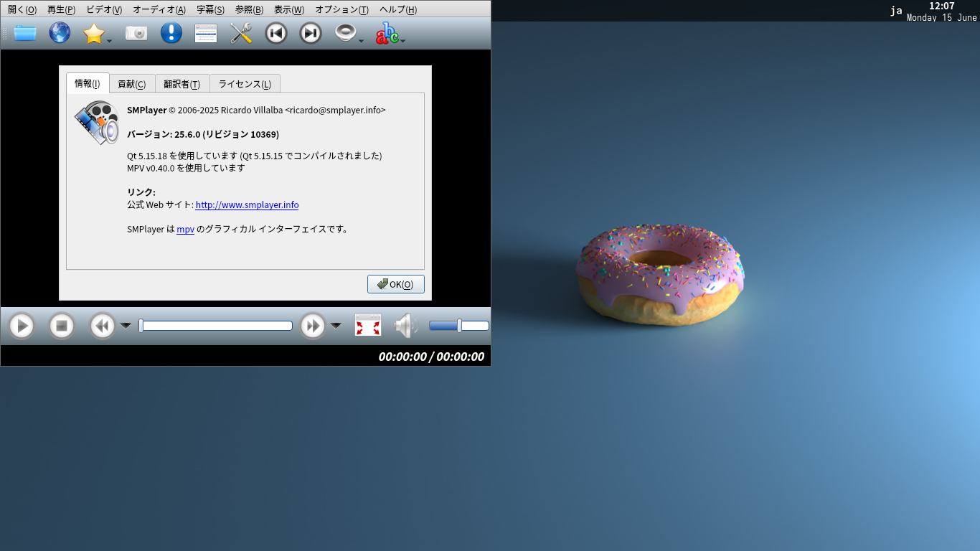
Task: Open the 字幕(S) menu
Action: click(210, 9)
